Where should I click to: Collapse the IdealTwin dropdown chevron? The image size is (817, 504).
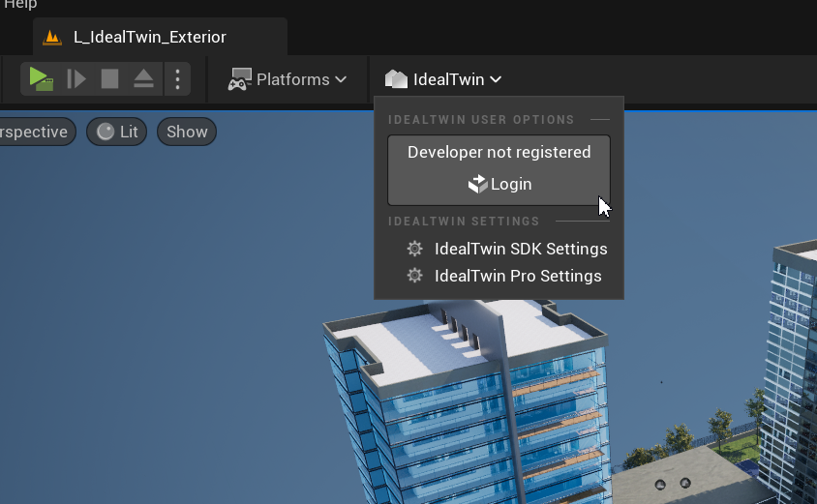pyautogui.click(x=496, y=79)
